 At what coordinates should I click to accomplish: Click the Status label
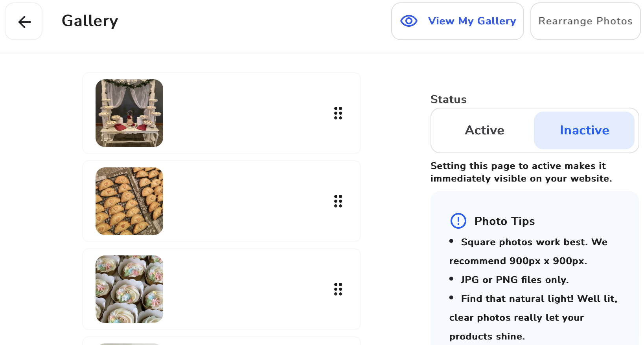point(449,99)
